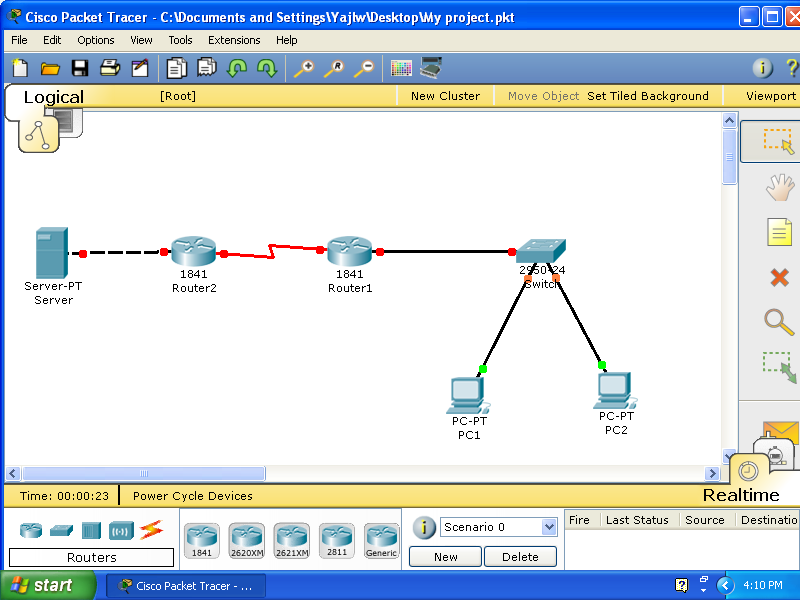Choose the Wireless Devices category icon

click(x=121, y=531)
